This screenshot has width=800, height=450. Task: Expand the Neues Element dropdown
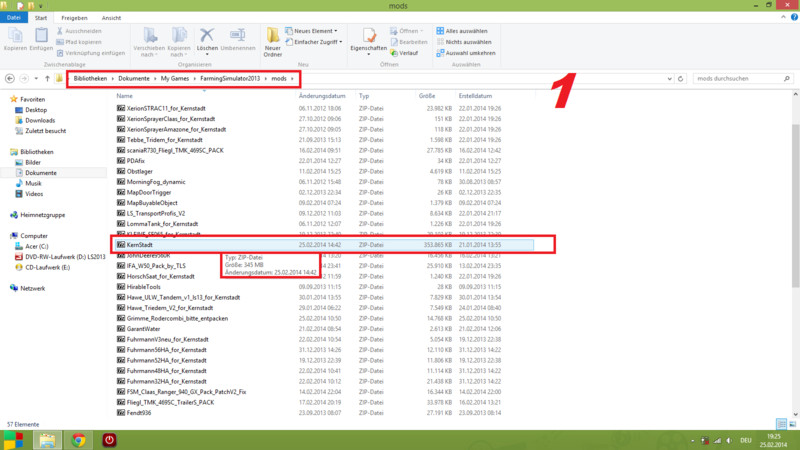click(x=316, y=30)
